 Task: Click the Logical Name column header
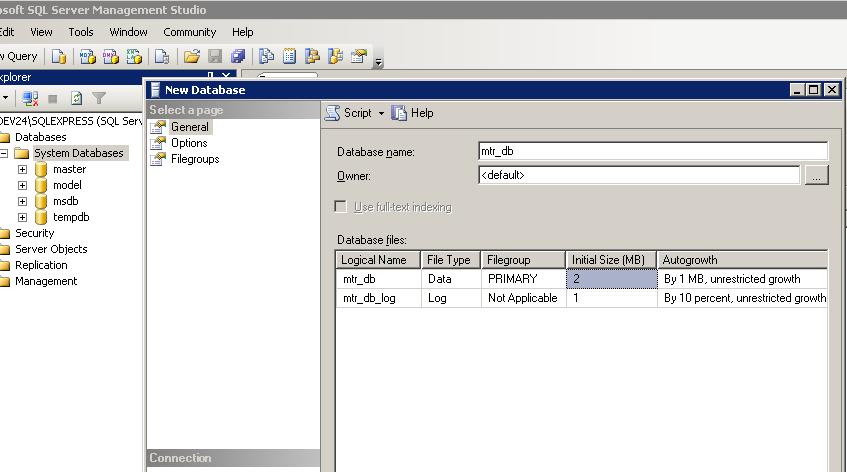point(378,260)
